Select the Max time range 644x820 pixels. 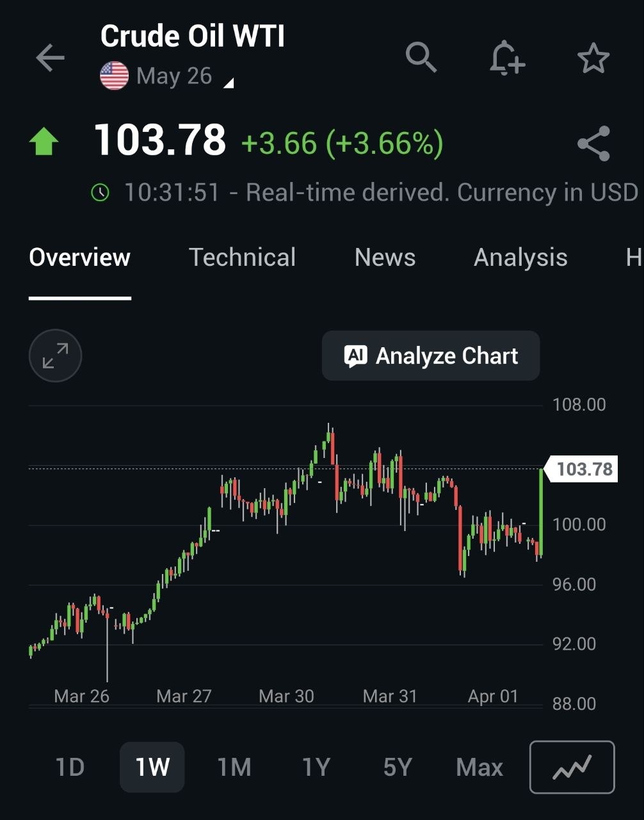(479, 767)
